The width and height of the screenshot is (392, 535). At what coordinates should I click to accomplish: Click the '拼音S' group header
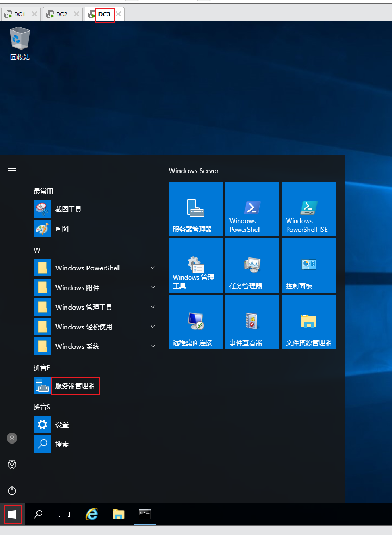(x=42, y=407)
